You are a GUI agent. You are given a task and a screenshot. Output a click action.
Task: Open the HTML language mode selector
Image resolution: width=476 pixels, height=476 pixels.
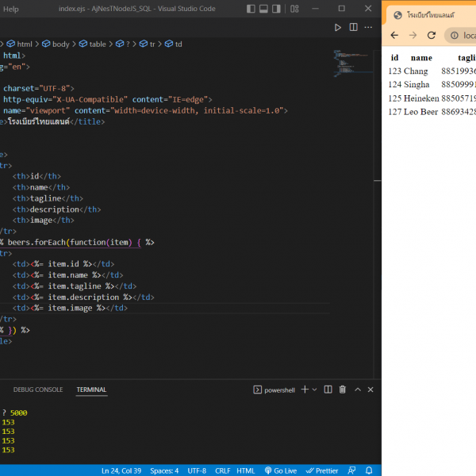246,470
